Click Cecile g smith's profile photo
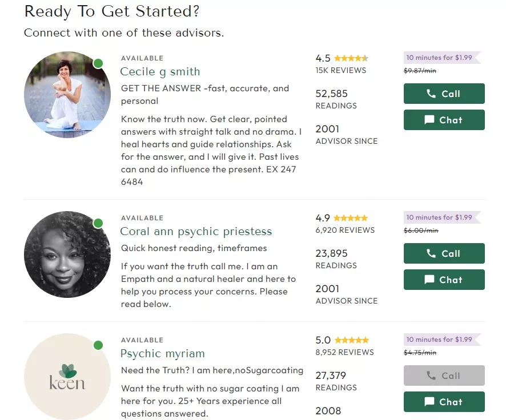 [67, 95]
